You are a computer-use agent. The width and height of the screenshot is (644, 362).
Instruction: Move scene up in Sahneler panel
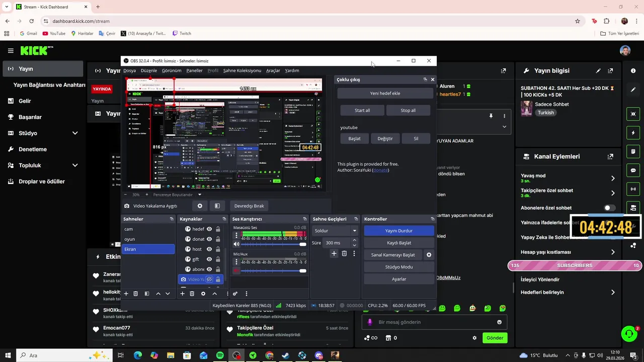pos(158,294)
